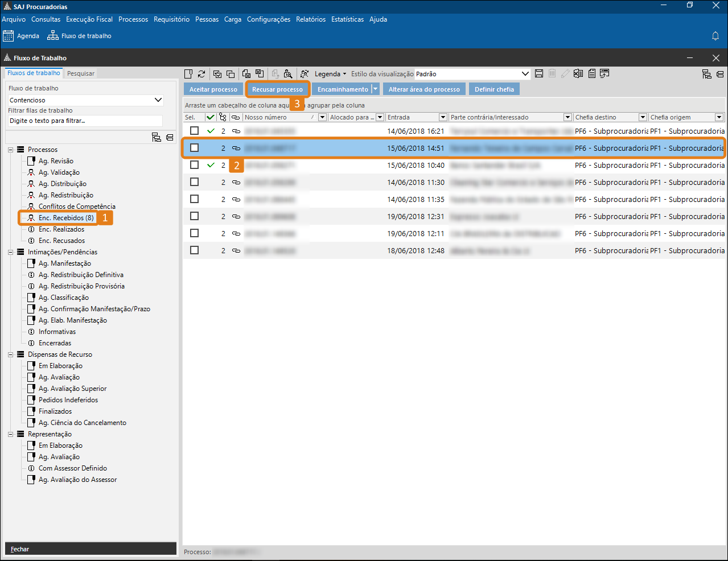Image resolution: width=728 pixels, height=561 pixels.
Task: Open the Estilo da visualização Padrão dropdown
Action: tap(525, 74)
